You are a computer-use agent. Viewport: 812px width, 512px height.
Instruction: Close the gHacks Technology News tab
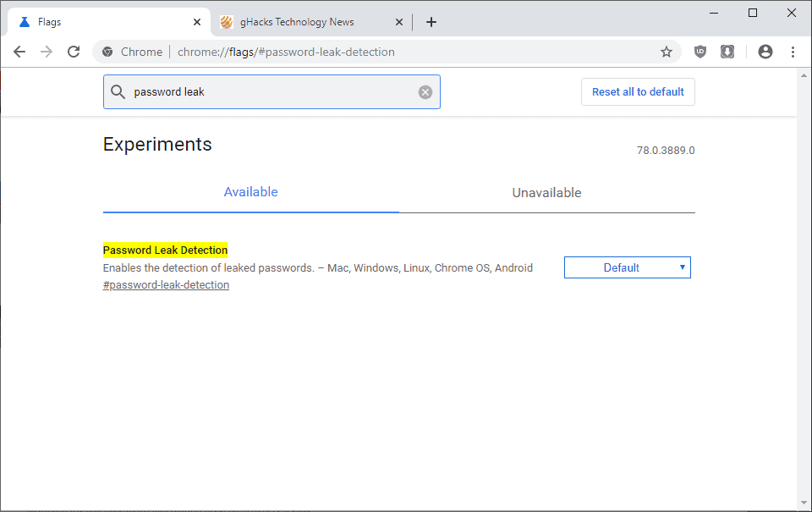[x=399, y=22]
